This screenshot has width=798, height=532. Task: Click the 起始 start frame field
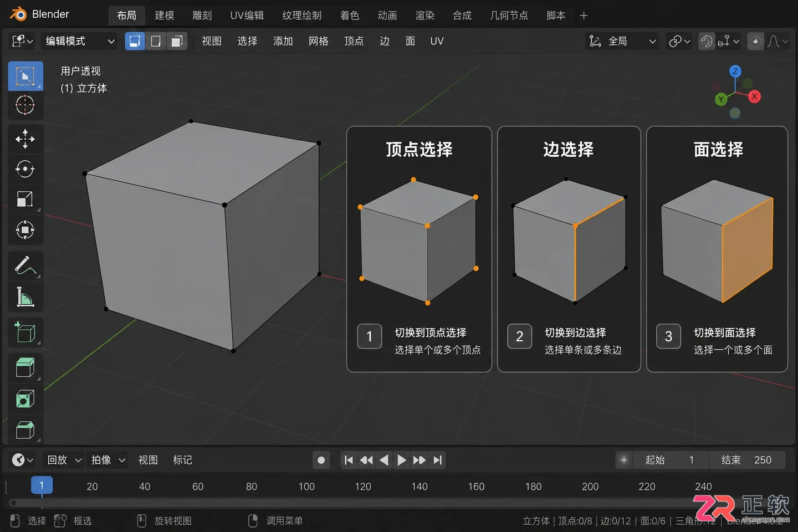(x=671, y=460)
